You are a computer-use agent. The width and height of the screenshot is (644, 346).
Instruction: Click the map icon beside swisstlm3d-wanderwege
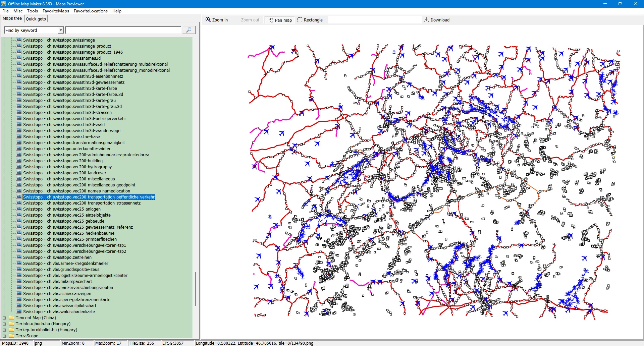pos(19,130)
